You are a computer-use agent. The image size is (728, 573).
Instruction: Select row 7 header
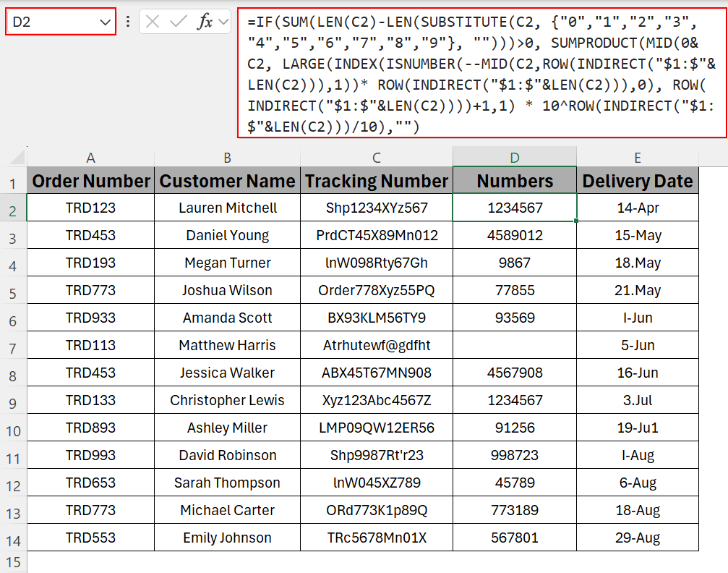[13, 345]
